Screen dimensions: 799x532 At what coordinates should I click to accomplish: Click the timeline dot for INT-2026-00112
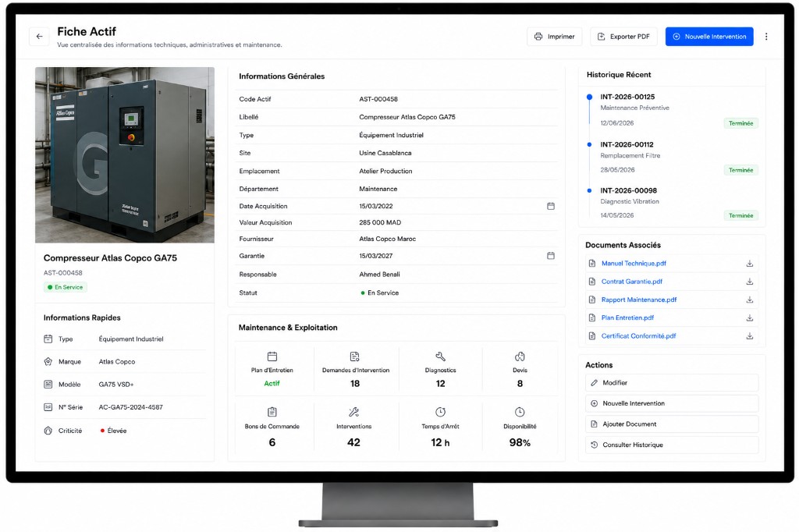point(590,145)
